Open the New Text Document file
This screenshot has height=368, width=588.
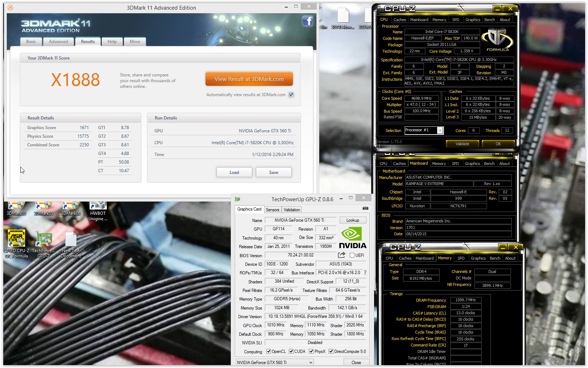pyautogui.click(x=71, y=245)
